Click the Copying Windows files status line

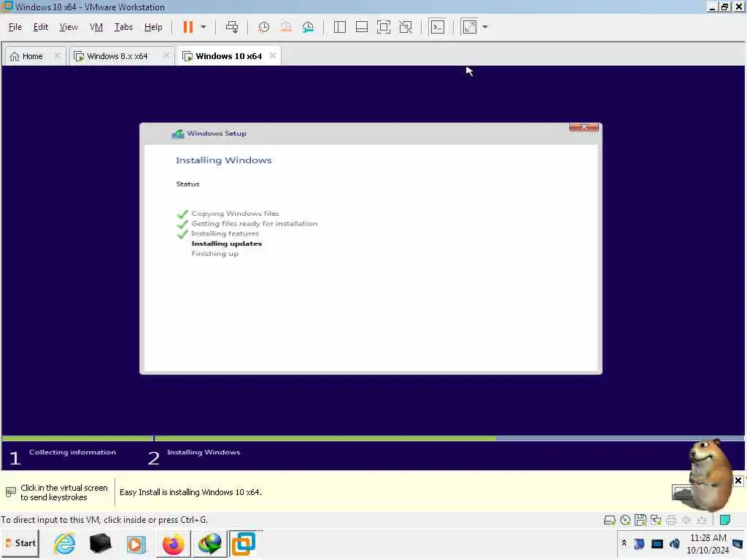235,214
